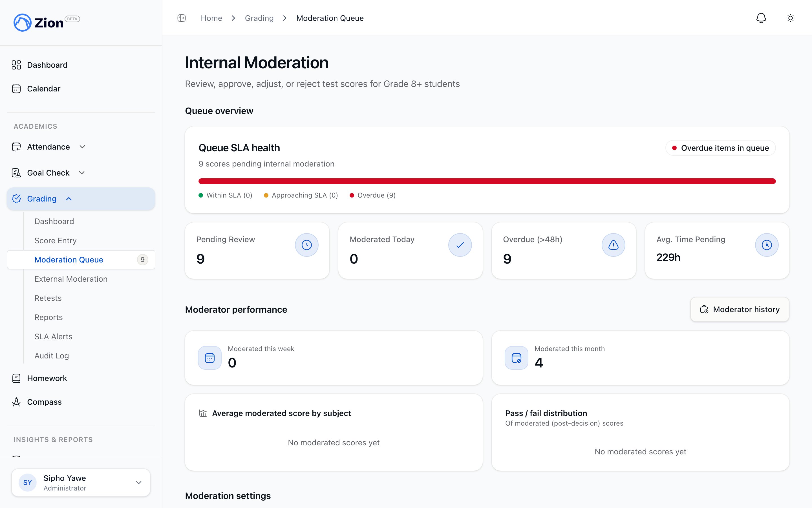Open External Moderation page
812x508 pixels.
(71, 279)
